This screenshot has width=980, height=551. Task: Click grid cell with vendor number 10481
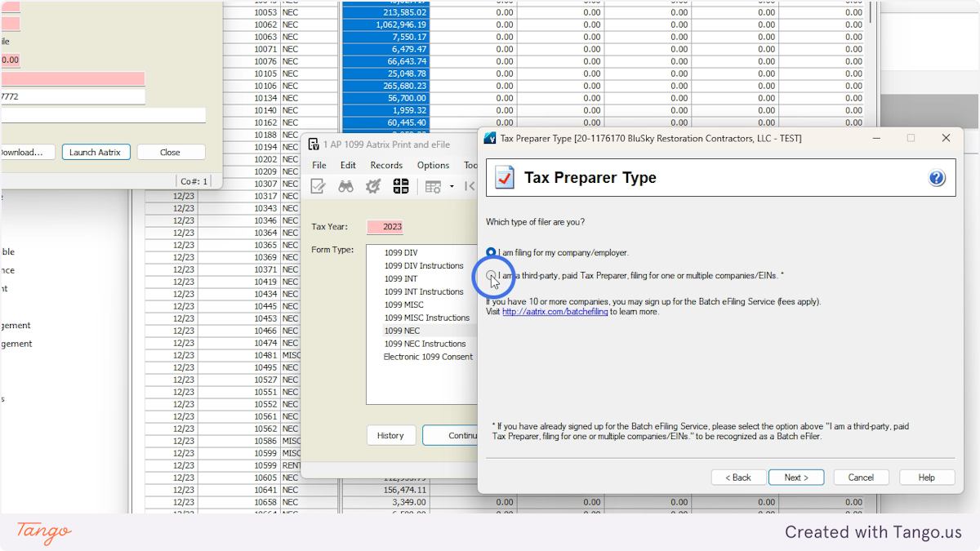238,355
